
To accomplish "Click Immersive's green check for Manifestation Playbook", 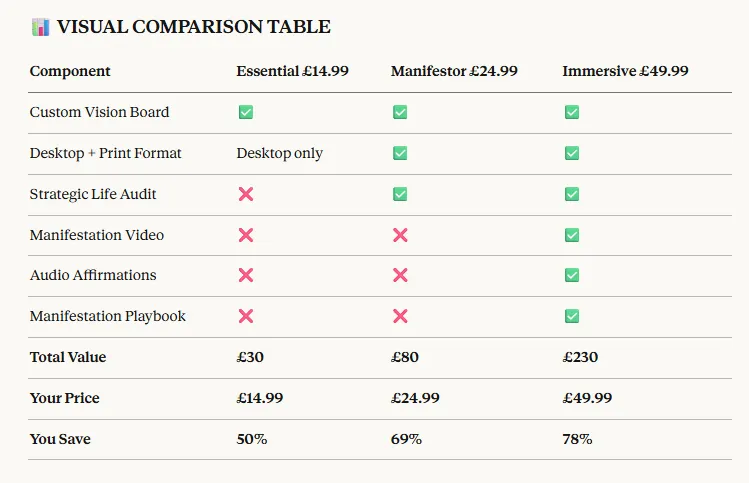I will tap(572, 316).
